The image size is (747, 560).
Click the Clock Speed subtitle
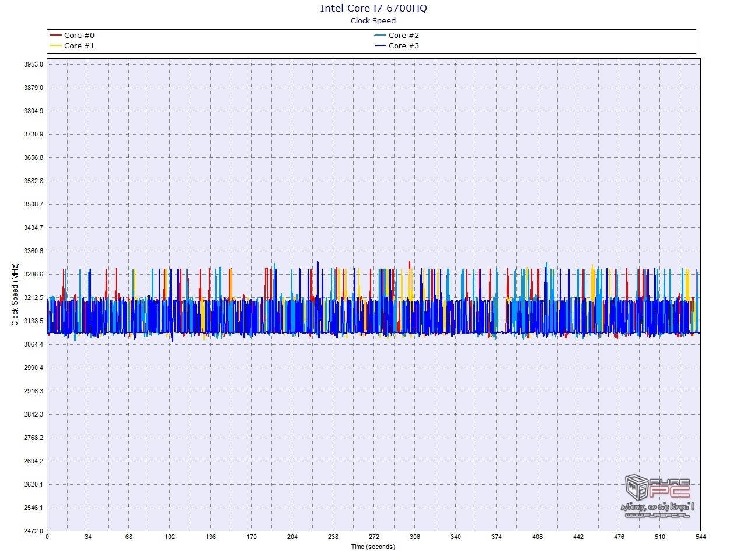click(x=373, y=21)
